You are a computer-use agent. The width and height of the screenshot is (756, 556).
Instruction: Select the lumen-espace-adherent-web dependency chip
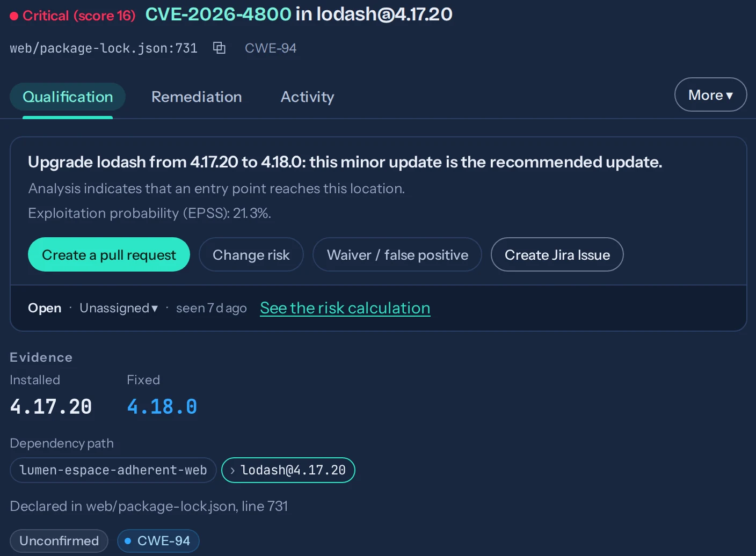coord(113,470)
